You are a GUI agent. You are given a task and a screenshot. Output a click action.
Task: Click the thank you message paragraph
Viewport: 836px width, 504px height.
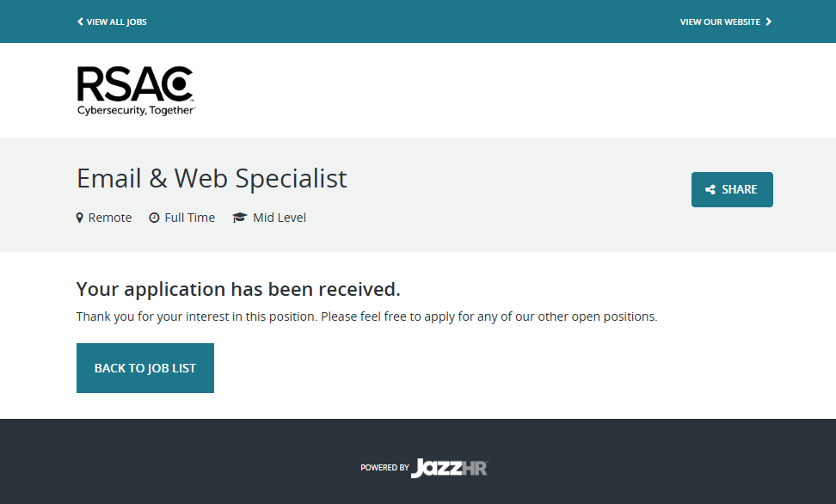(x=366, y=317)
